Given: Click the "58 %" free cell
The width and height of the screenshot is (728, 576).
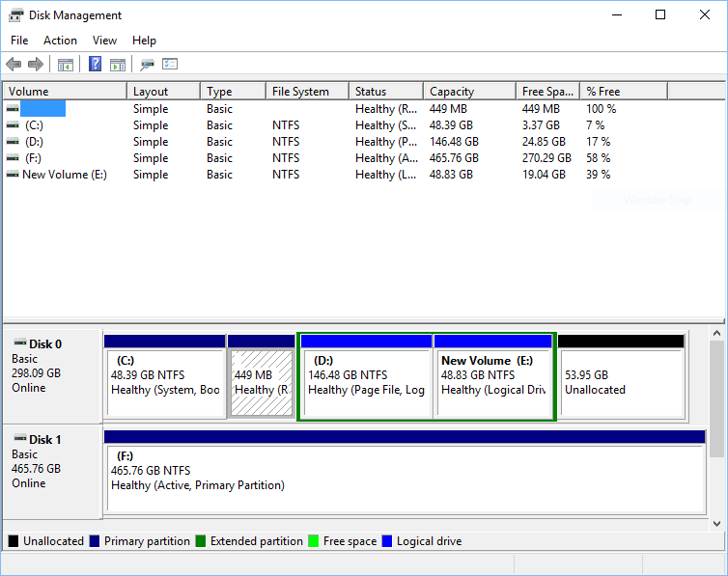Looking at the screenshot, I should pyautogui.click(x=598, y=158).
